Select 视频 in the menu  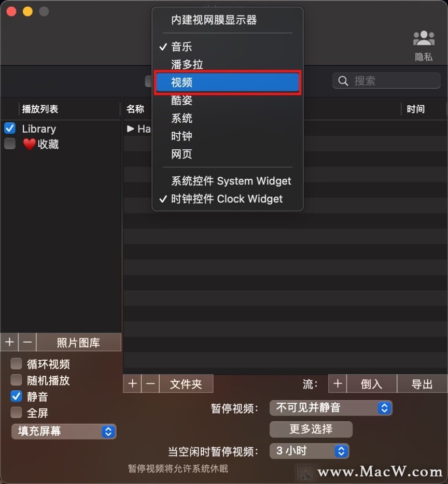[x=228, y=82]
